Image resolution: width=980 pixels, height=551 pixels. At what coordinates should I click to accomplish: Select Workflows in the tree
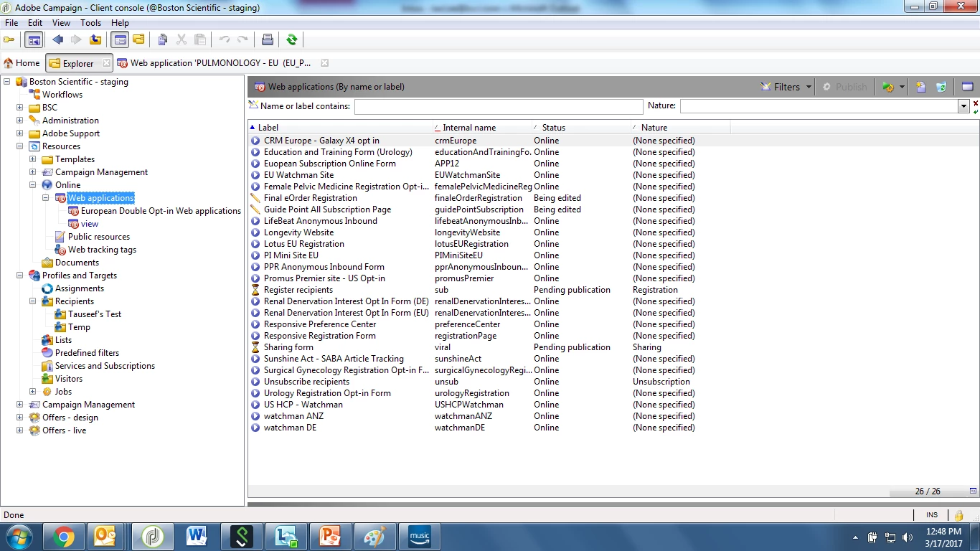pyautogui.click(x=62, y=95)
